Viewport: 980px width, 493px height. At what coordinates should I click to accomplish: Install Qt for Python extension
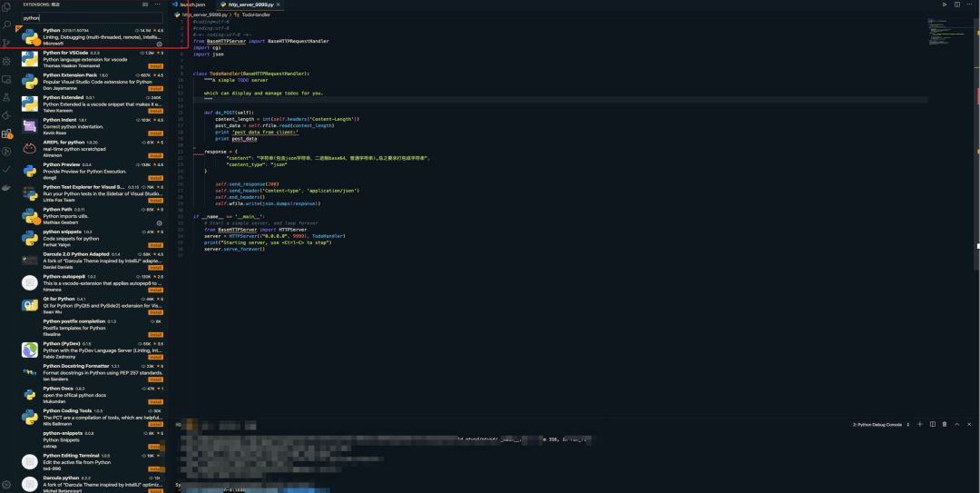(x=156, y=312)
